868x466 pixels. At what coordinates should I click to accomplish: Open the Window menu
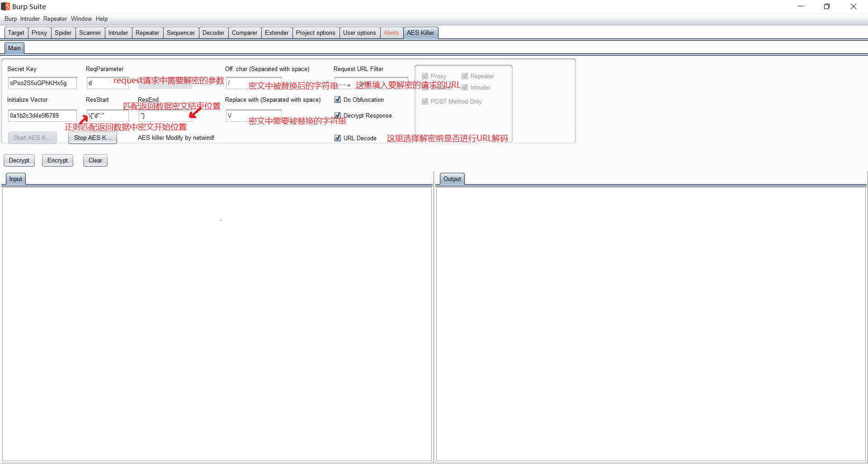pos(81,19)
